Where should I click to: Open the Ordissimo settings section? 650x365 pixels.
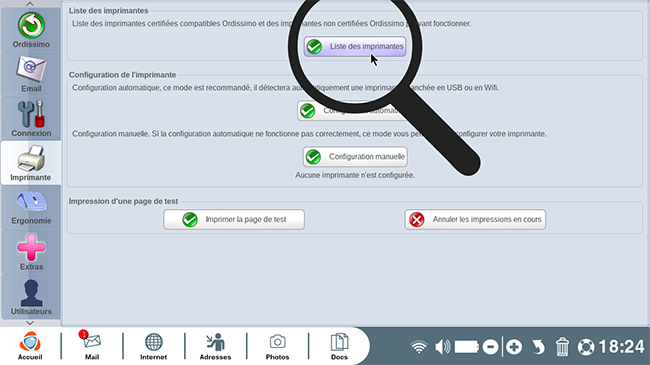(x=31, y=30)
